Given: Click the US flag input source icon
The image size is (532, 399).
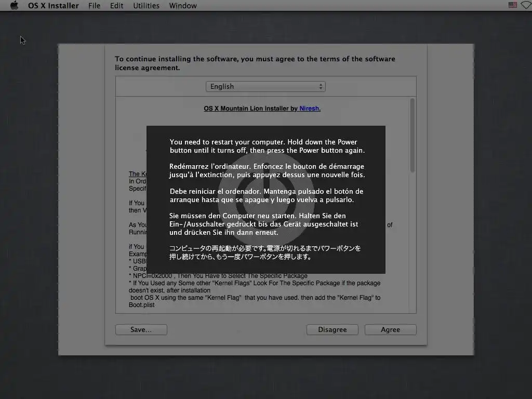Looking at the screenshot, I should pos(513,5).
